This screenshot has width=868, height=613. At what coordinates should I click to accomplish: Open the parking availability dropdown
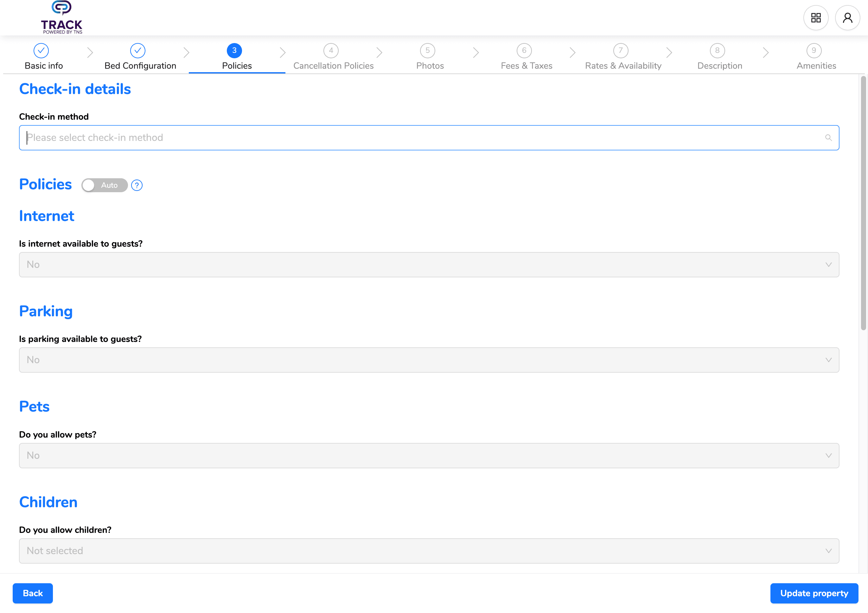(x=429, y=360)
